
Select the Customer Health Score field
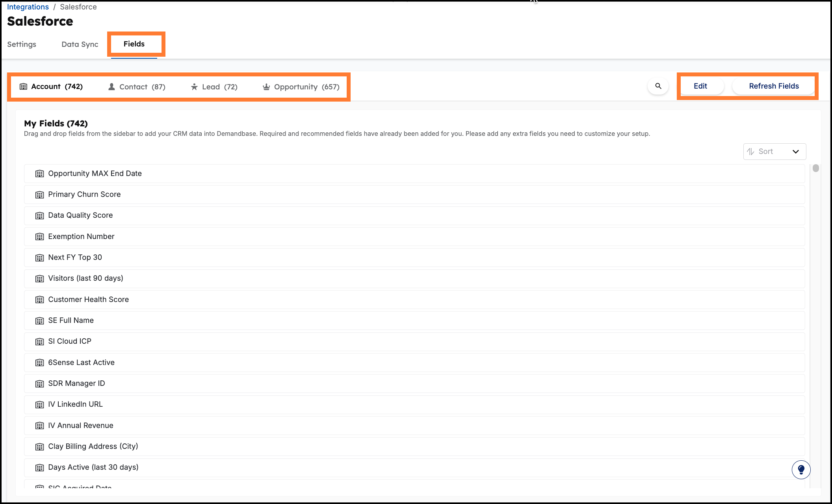(414, 300)
